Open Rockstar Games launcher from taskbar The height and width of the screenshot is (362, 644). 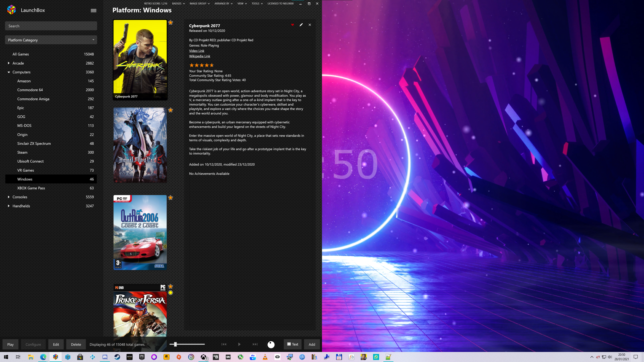(167, 357)
